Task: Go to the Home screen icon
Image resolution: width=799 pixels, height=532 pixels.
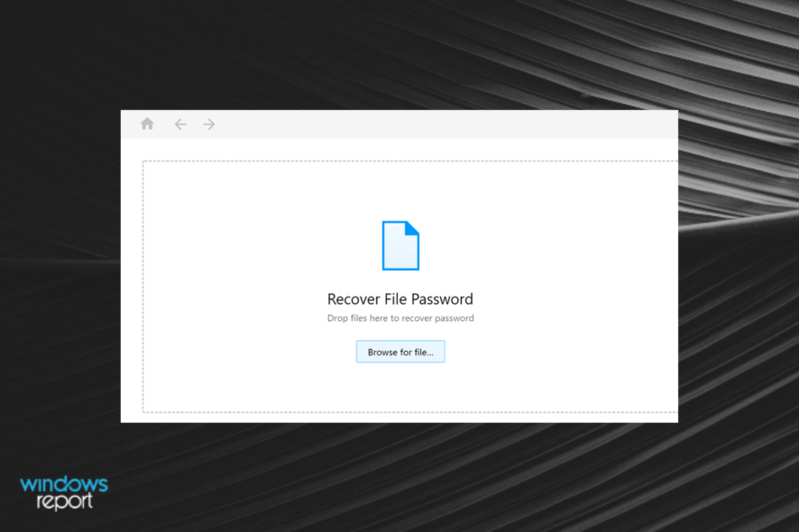Action: pos(147,124)
